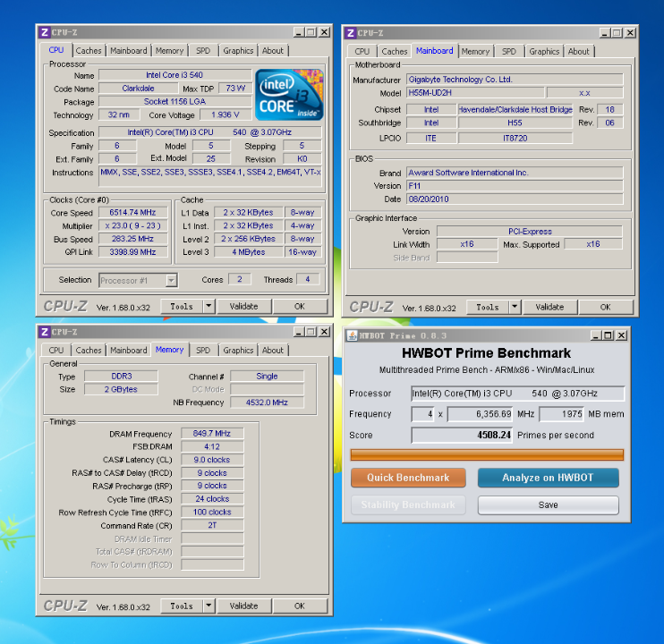Image resolution: width=664 pixels, height=644 pixels.
Task: Click Validate in the Memory window
Action: pyautogui.click(x=244, y=606)
